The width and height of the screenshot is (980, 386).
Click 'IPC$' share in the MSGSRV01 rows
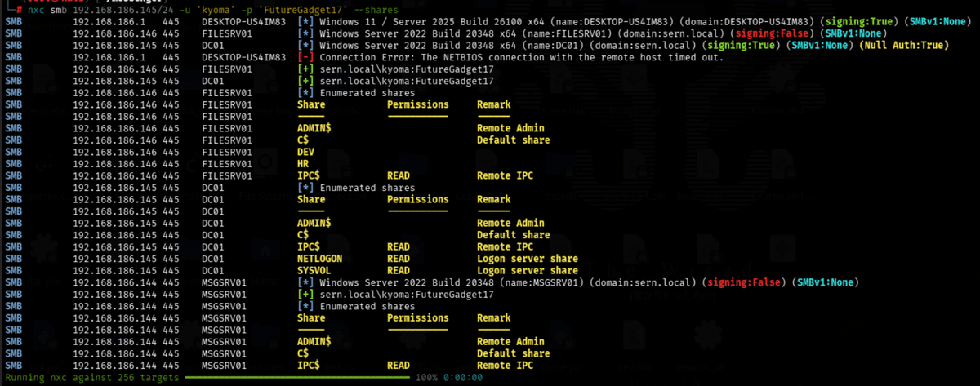(309, 366)
